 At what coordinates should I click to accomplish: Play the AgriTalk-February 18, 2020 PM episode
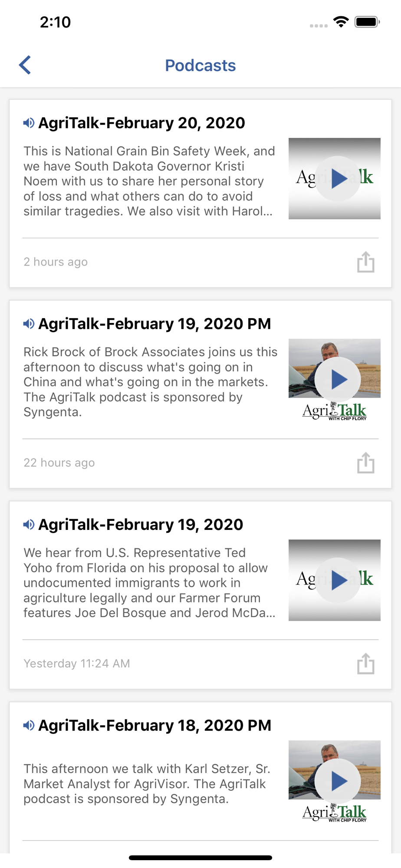pos(338,781)
